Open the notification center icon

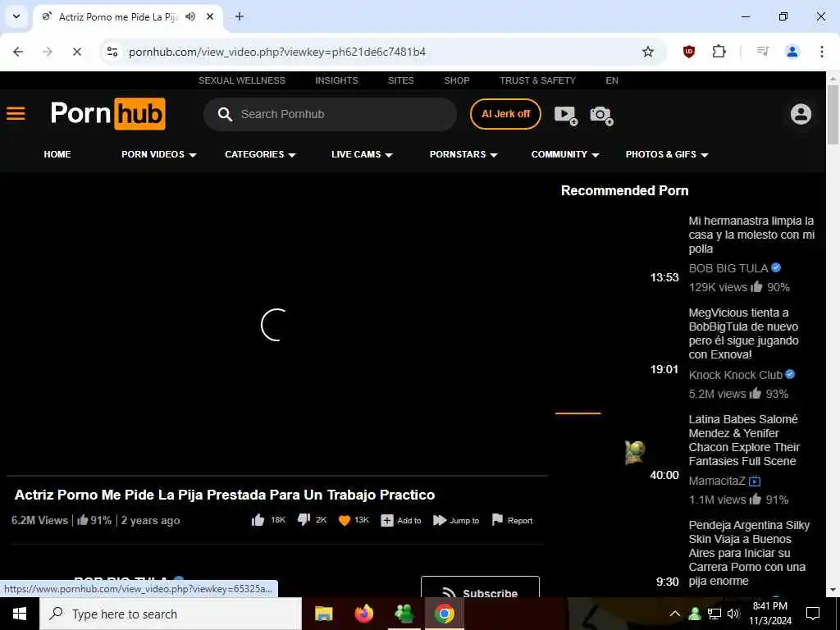click(813, 614)
